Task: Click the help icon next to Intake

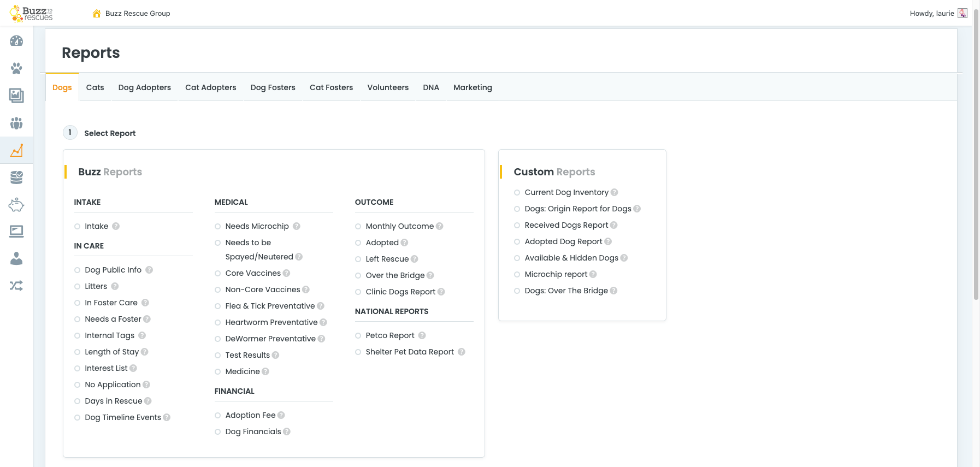Action: pos(116,226)
